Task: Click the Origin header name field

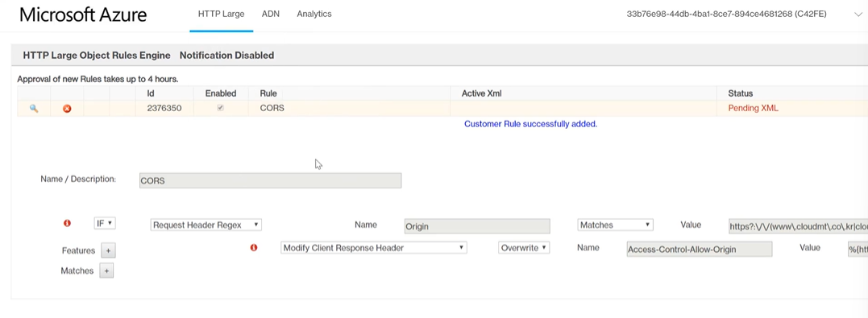Action: click(477, 226)
